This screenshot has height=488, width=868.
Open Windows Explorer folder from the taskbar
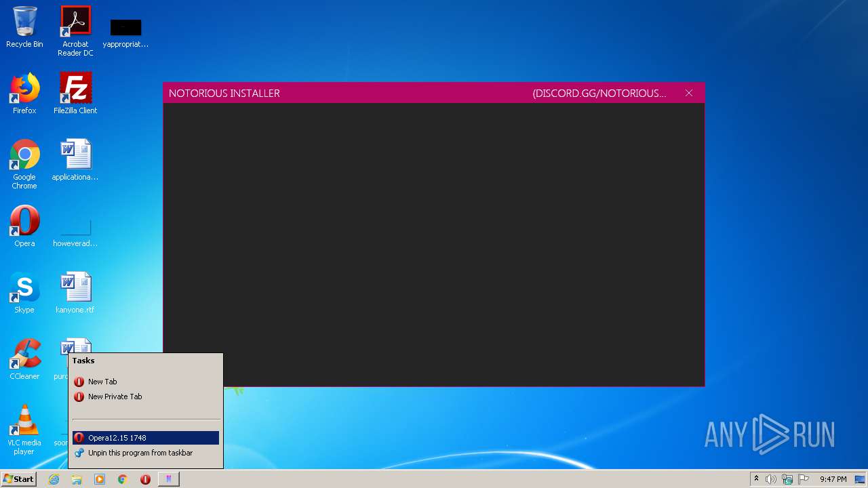point(77,479)
